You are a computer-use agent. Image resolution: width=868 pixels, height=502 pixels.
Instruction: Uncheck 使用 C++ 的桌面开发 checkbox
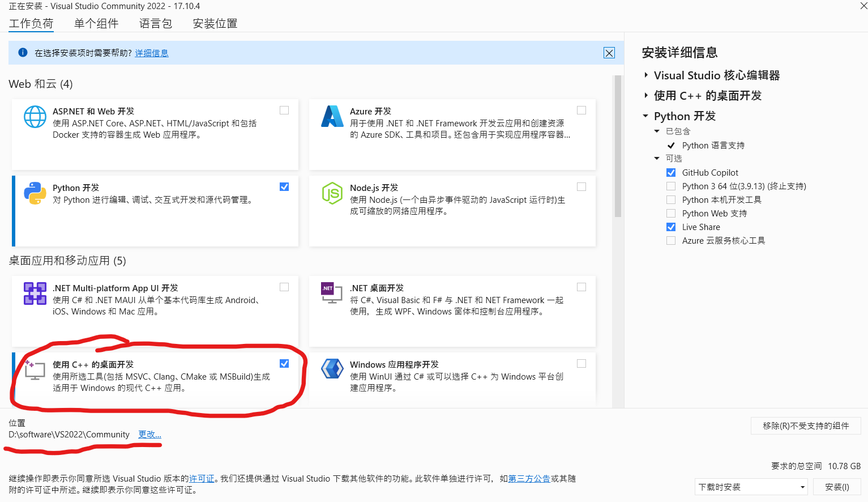284,364
